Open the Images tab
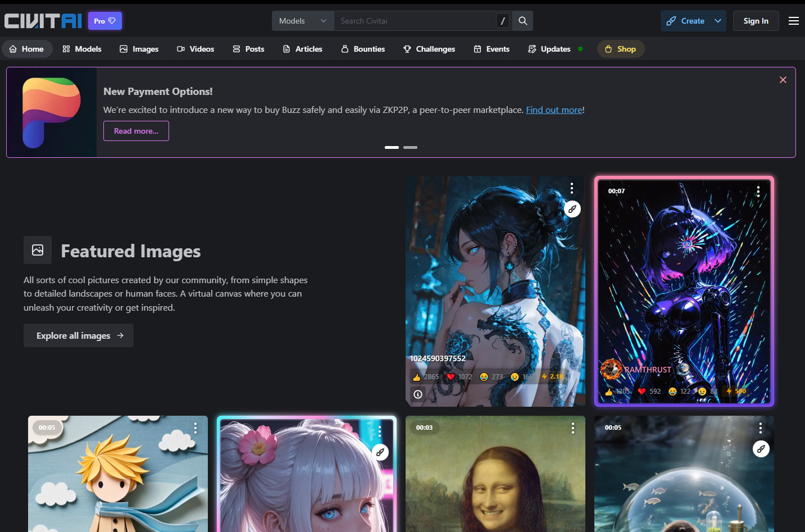805x532 pixels. coord(139,49)
